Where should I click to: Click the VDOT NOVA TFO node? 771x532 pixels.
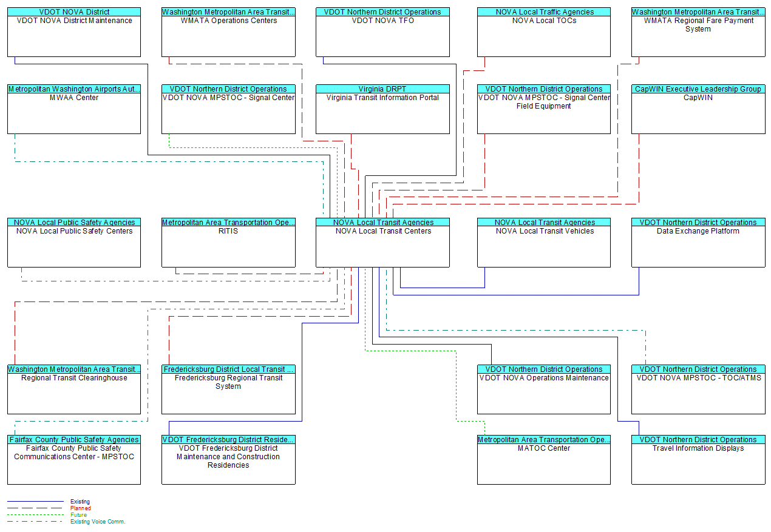point(382,32)
